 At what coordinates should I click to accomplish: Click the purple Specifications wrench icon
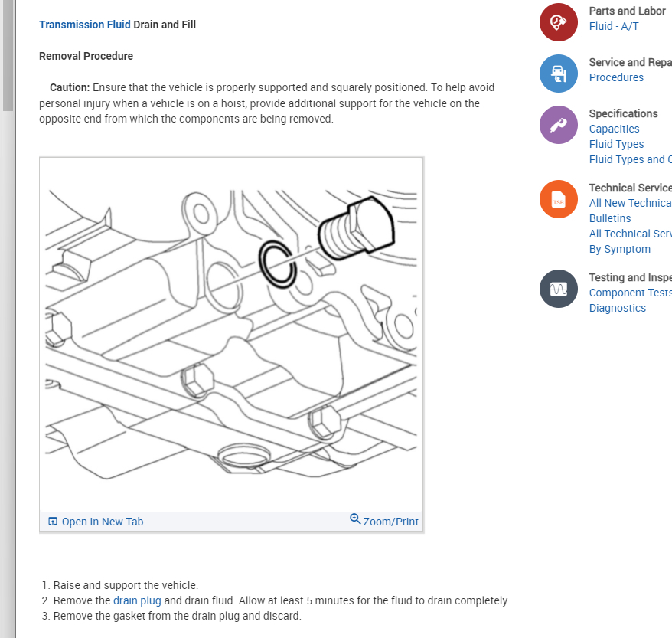pos(559,125)
